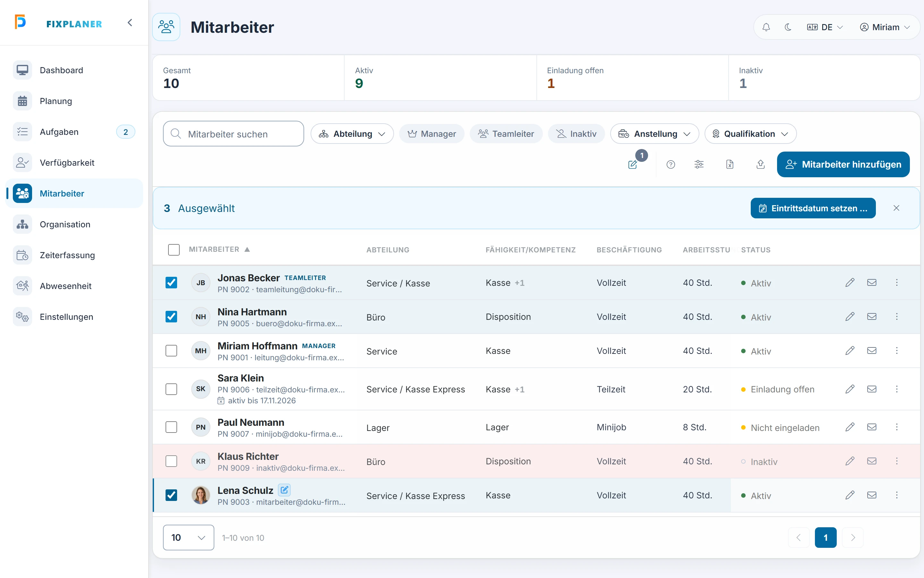The height and width of the screenshot is (578, 924).
Task: Toggle the Teamleiter filter chip
Action: click(506, 134)
